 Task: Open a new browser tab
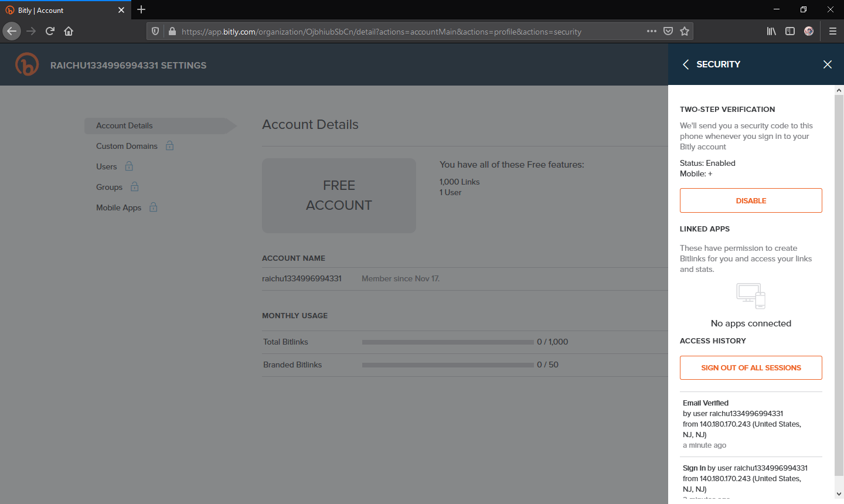[x=141, y=9]
